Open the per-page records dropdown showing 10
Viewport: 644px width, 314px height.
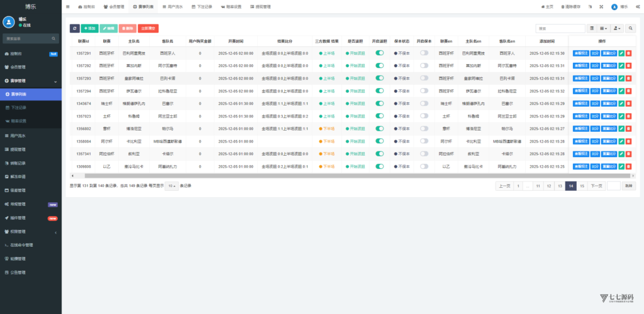coord(172,186)
